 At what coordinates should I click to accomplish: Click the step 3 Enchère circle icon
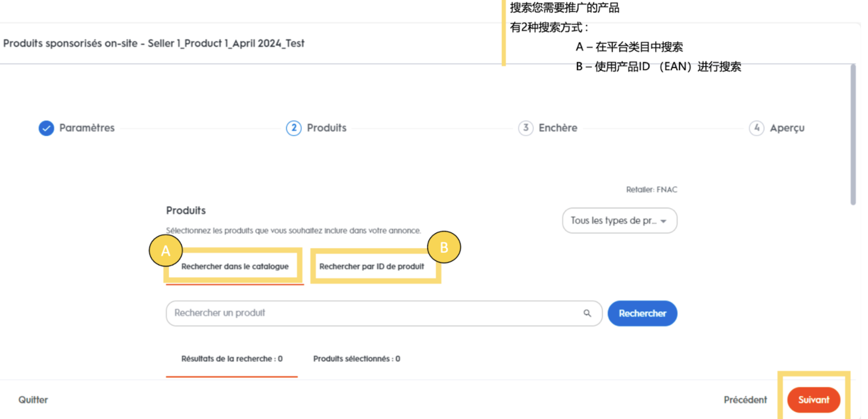[526, 128]
